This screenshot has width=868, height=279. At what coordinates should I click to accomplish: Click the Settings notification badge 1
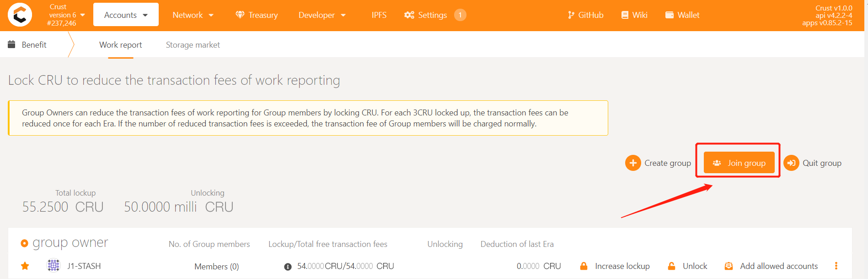pyautogui.click(x=460, y=15)
